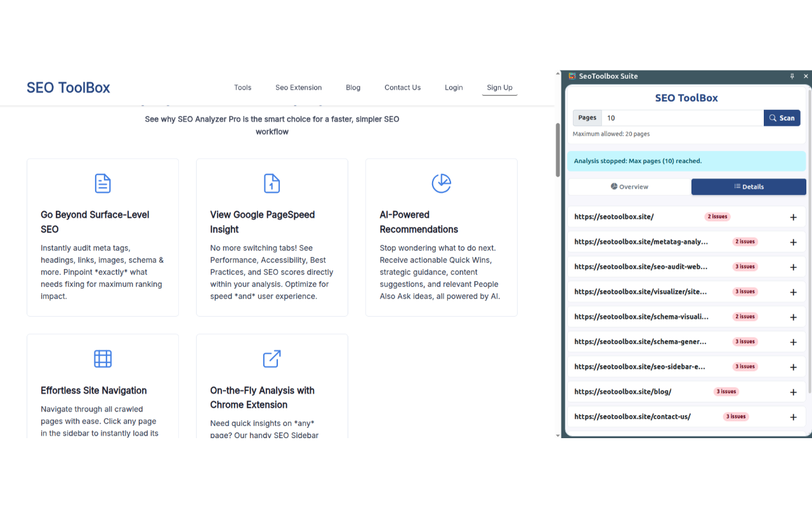Click the 2 issues badge for metatag-analy page
The height and width of the screenshot is (508, 812).
point(745,241)
